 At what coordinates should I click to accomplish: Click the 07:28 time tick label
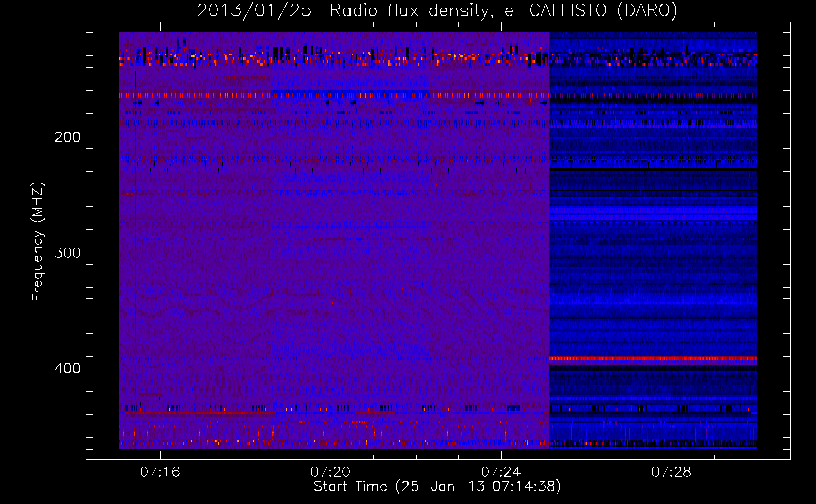[671, 472]
